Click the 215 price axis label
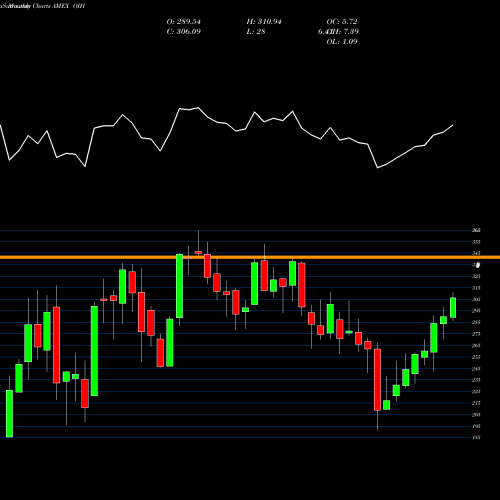 click(476, 403)
